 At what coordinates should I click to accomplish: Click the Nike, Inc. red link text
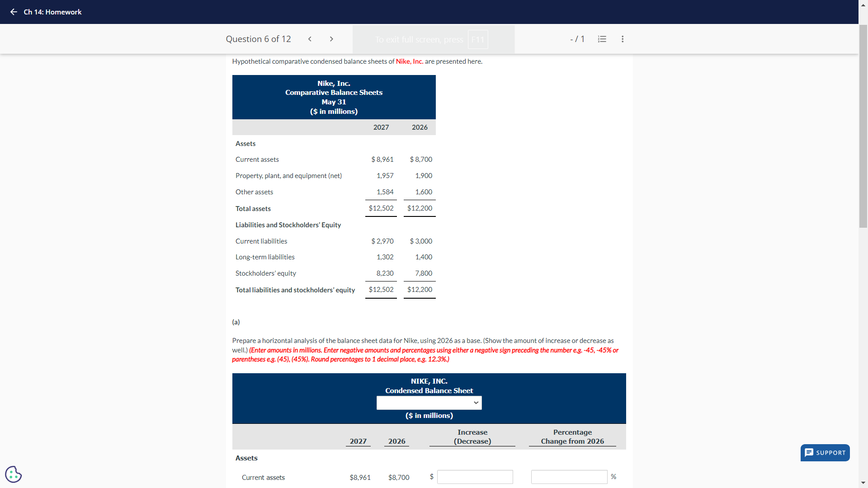point(409,61)
